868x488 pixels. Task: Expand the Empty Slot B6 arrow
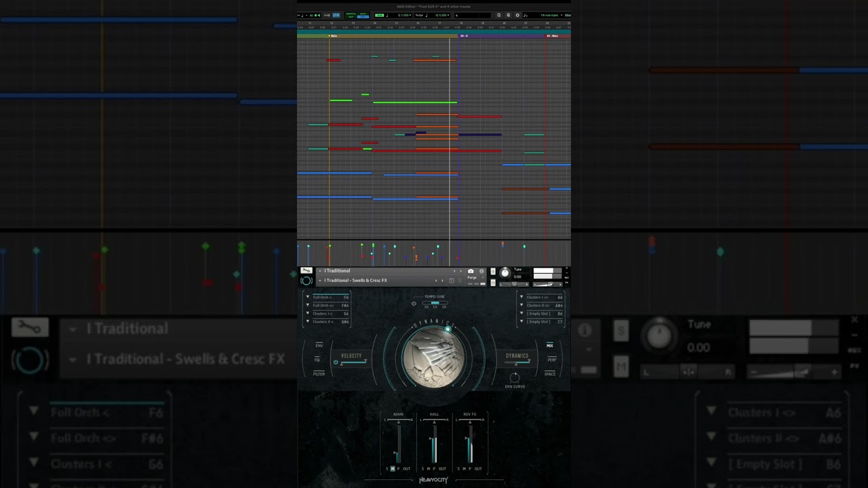coord(521,313)
